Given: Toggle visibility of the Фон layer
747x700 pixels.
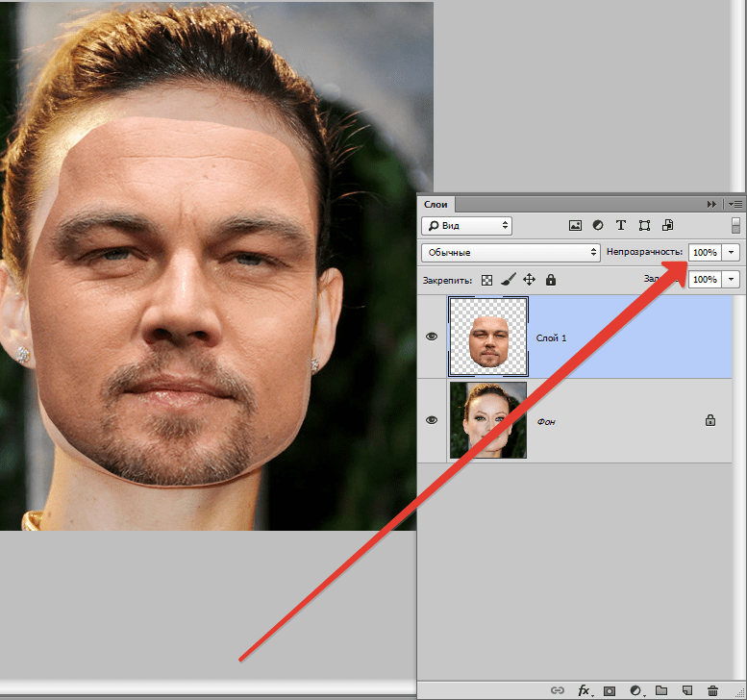Looking at the screenshot, I should 432,420.
